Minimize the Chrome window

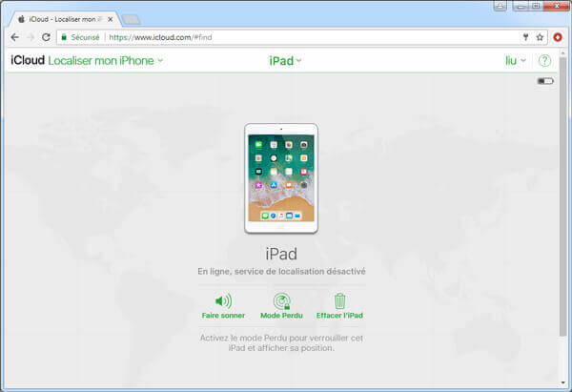(x=521, y=6)
